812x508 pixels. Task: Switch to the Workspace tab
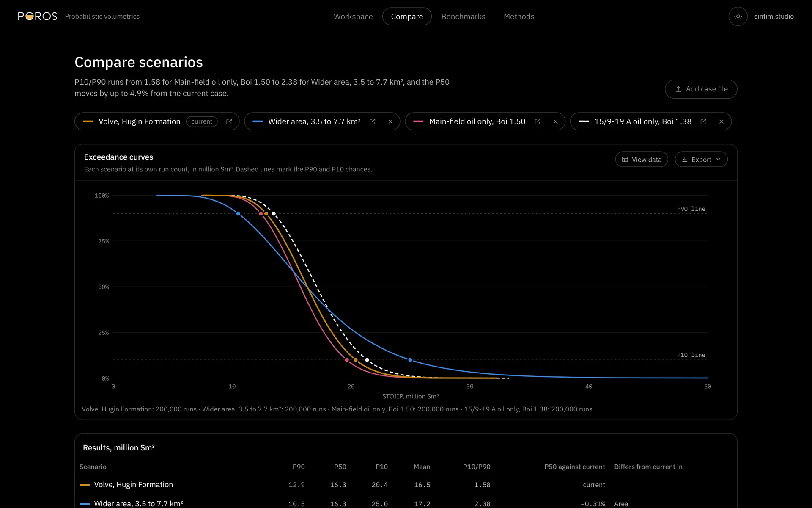tap(353, 17)
